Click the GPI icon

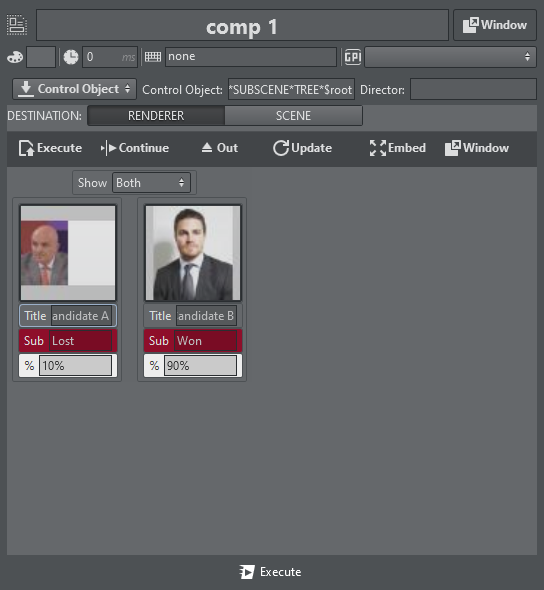353,57
